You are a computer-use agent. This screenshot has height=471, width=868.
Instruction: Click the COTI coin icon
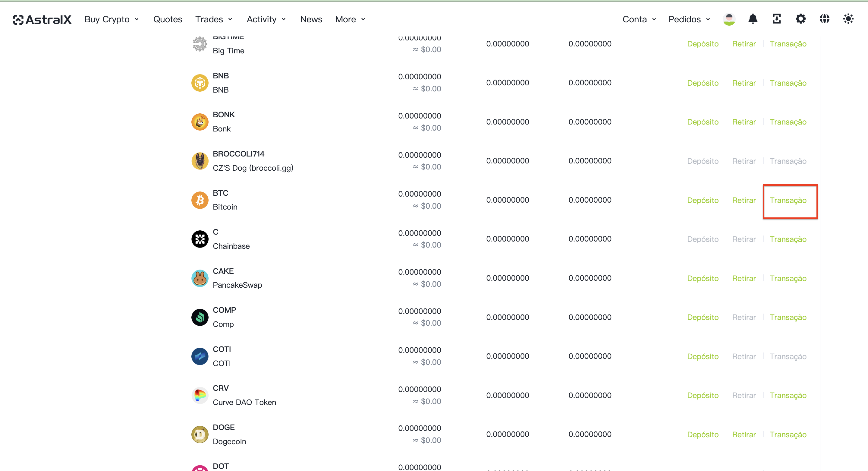[x=200, y=356]
